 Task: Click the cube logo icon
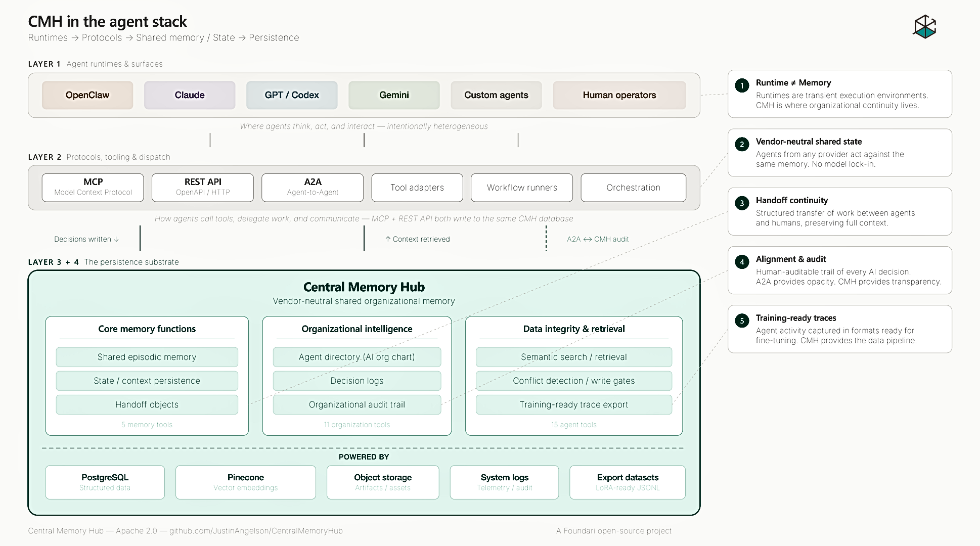(925, 26)
